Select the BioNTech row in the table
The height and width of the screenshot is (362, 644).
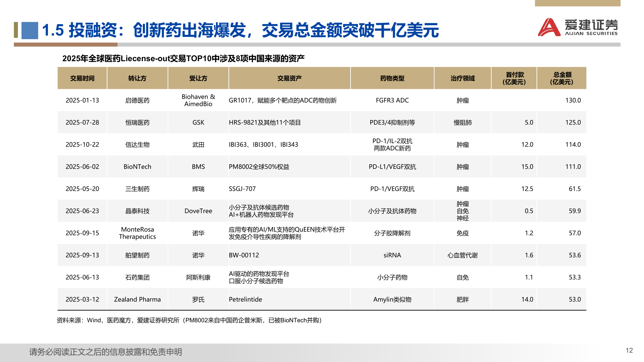tap(138, 167)
